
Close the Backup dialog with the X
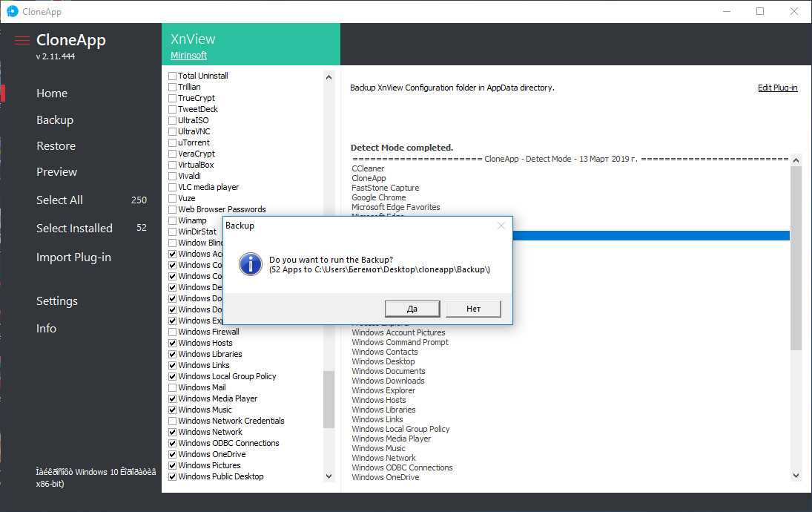point(501,226)
